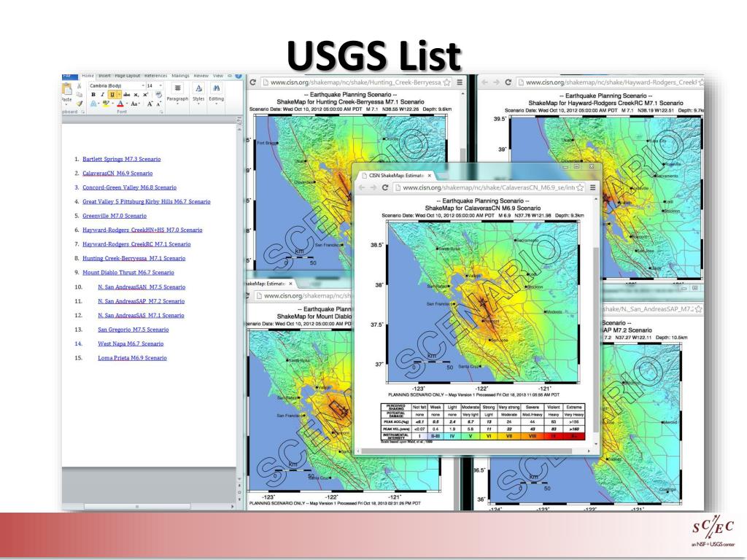Click the Text Effects icon in Word
This screenshot has width=747, height=560.
coord(94,104)
